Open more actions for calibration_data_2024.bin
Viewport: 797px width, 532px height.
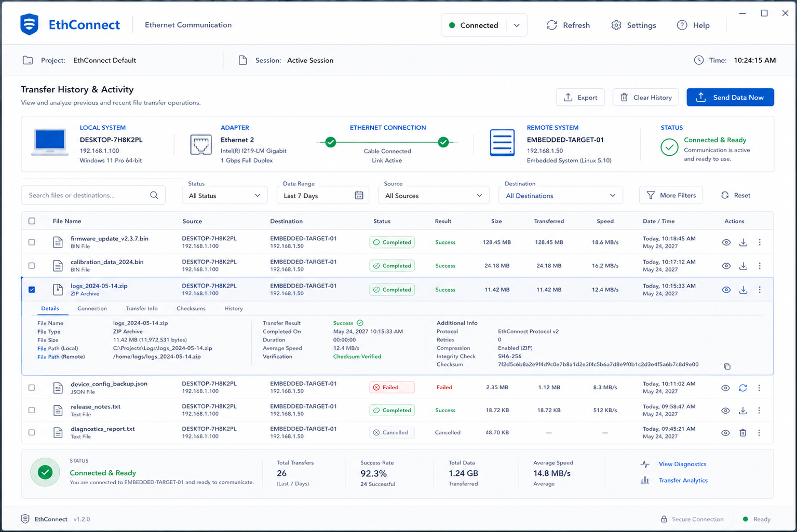pyautogui.click(x=760, y=266)
